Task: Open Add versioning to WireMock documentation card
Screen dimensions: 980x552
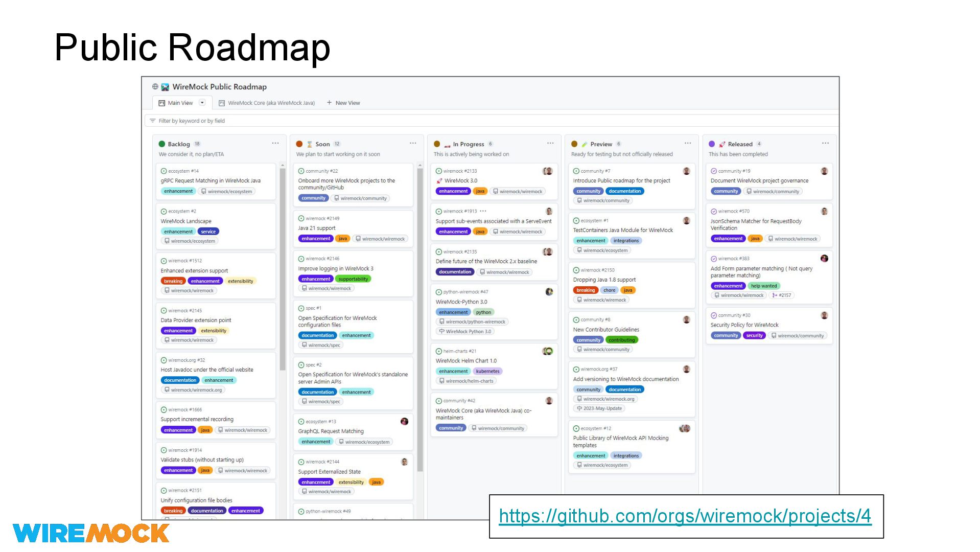Action: pos(626,379)
